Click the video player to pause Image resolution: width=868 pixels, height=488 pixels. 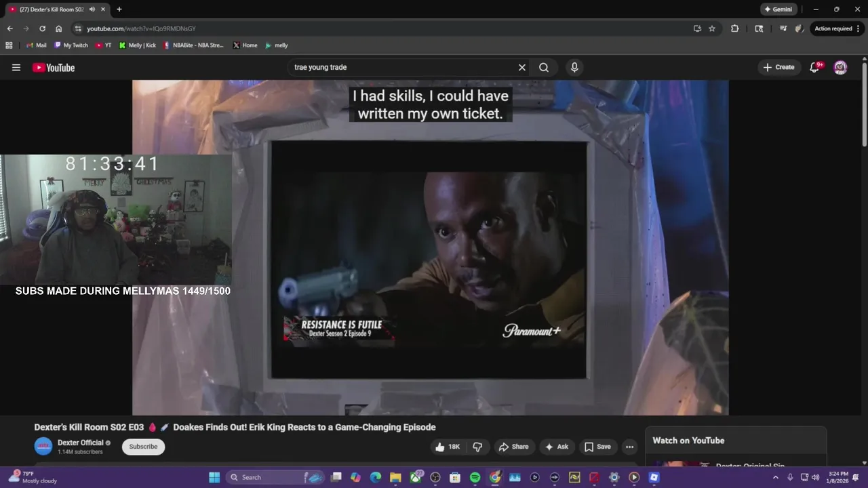(x=430, y=247)
